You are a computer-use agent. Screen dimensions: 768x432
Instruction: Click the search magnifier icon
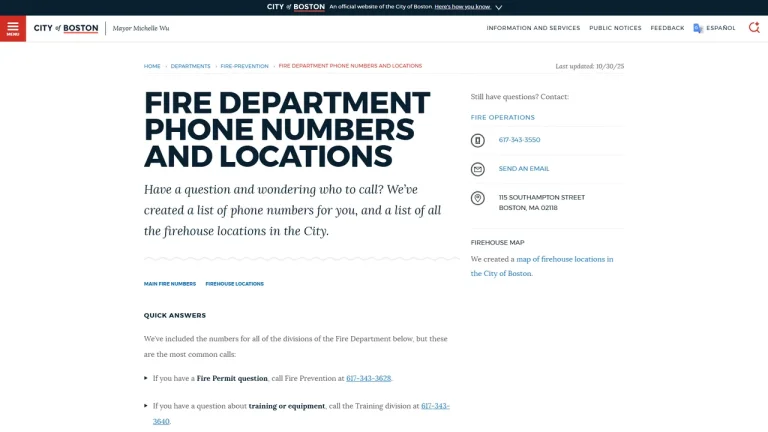754,28
